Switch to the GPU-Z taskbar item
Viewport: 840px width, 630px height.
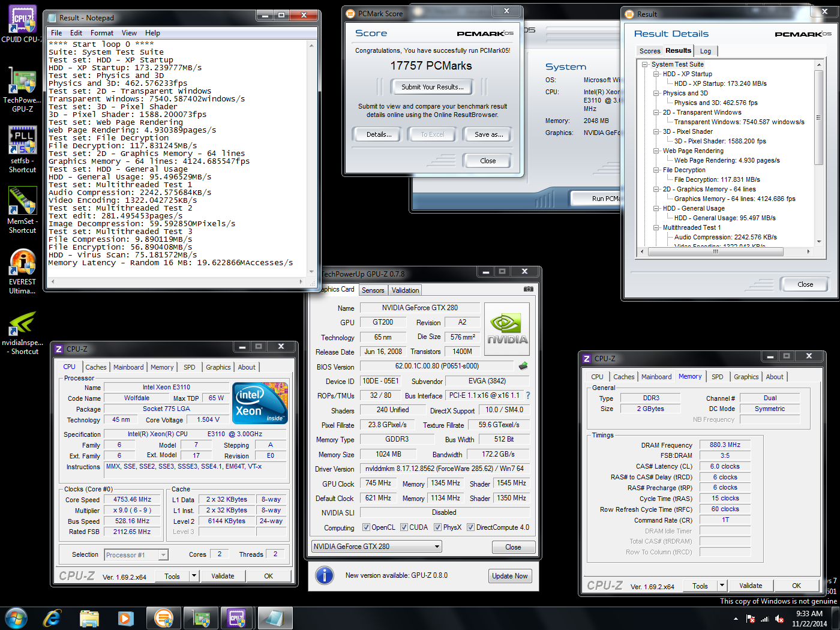201,618
